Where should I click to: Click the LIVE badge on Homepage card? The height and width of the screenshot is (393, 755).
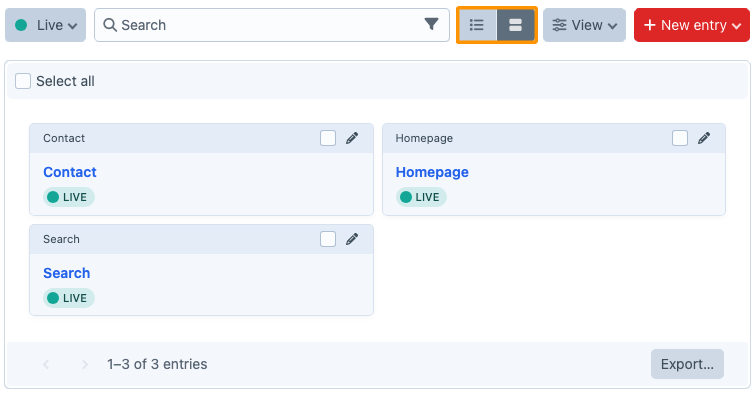click(421, 197)
